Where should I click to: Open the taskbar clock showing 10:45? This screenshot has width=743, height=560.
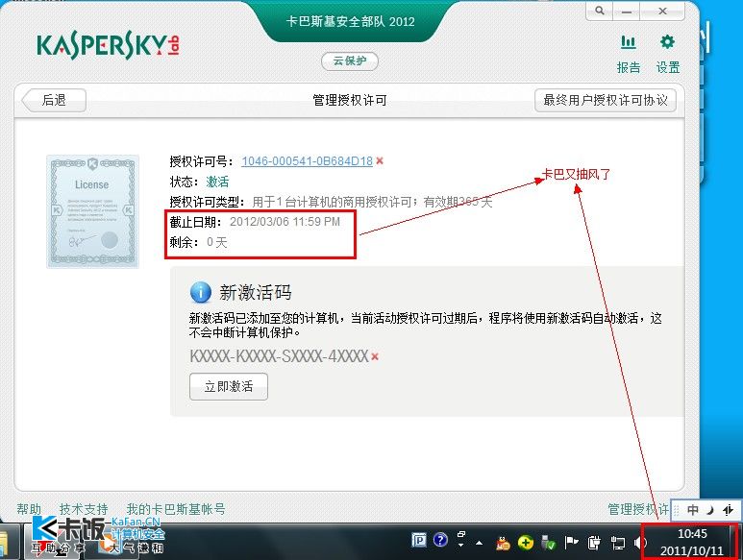click(692, 543)
